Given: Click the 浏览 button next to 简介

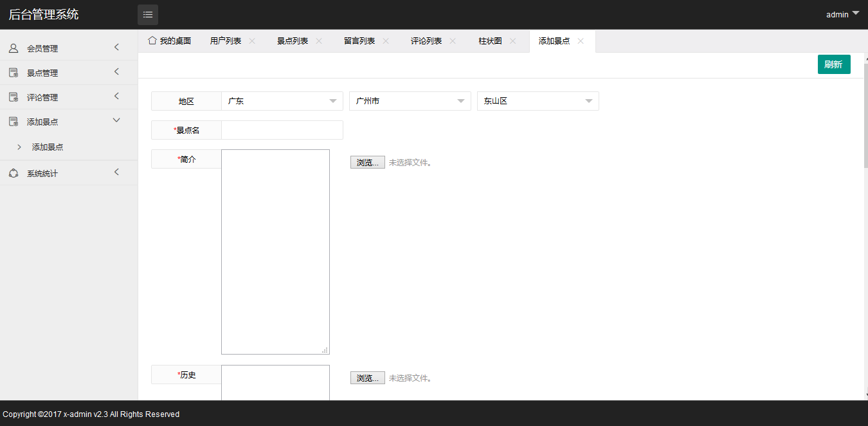Looking at the screenshot, I should coord(367,162).
